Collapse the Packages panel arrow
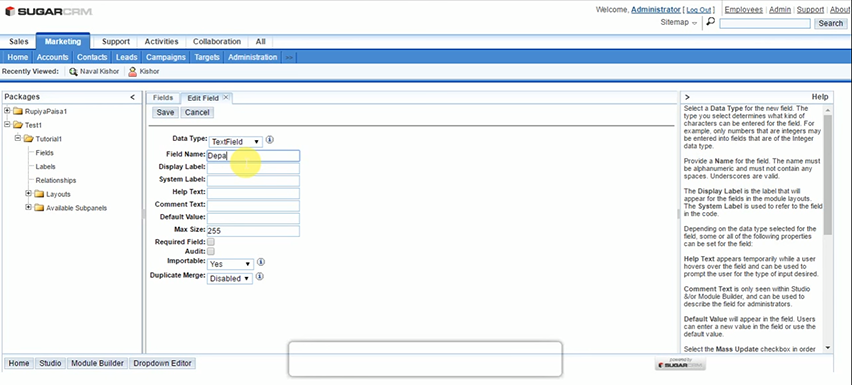Screen dimensions: 852x385 click(132, 97)
